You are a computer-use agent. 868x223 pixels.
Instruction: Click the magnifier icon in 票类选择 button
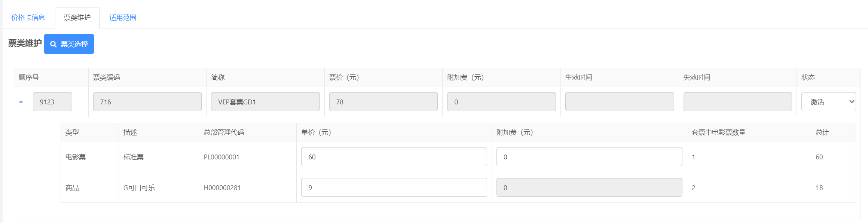(x=53, y=44)
